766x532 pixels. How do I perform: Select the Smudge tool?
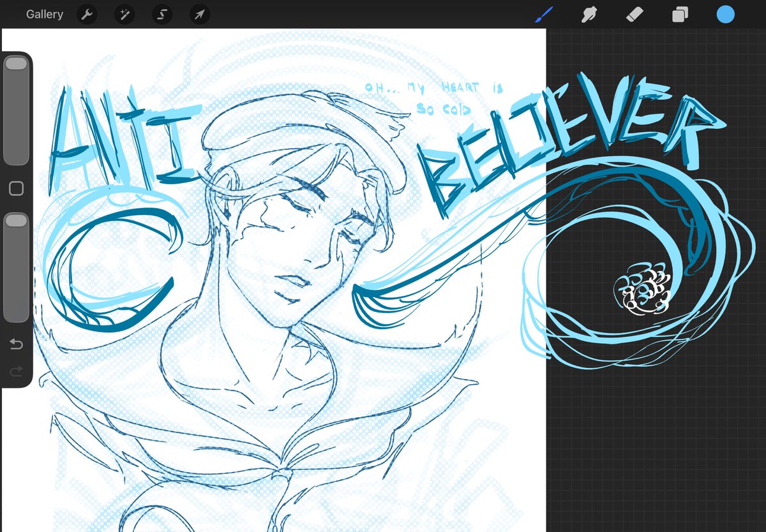click(x=589, y=14)
